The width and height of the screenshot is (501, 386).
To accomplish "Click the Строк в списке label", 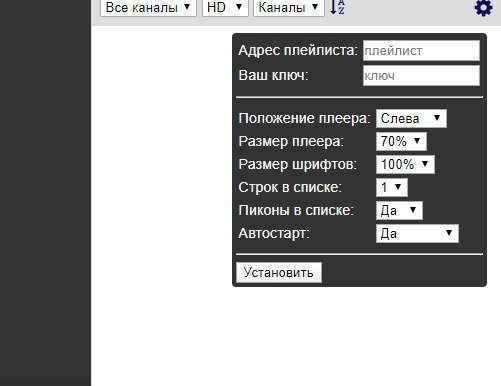I will click(x=290, y=187).
